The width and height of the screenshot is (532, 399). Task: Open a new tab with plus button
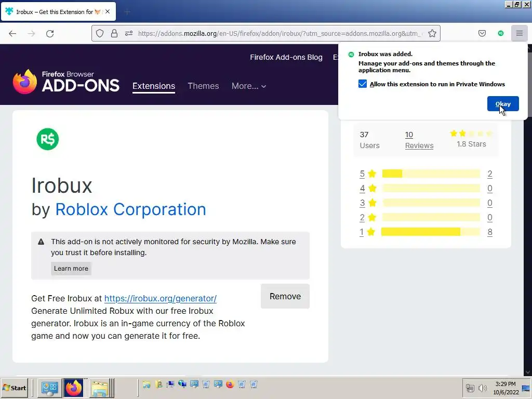[127, 12]
